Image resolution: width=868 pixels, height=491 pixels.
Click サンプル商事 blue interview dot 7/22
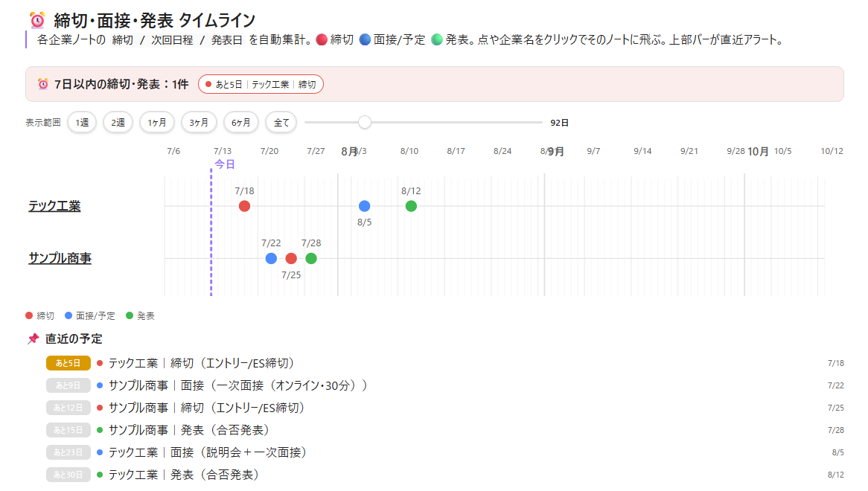271,258
